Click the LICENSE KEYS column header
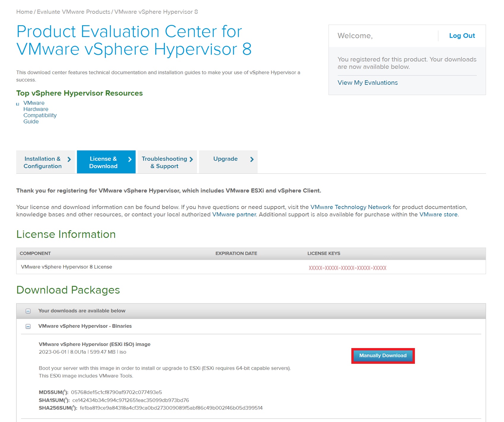The image size is (504, 422). pyautogui.click(x=324, y=253)
